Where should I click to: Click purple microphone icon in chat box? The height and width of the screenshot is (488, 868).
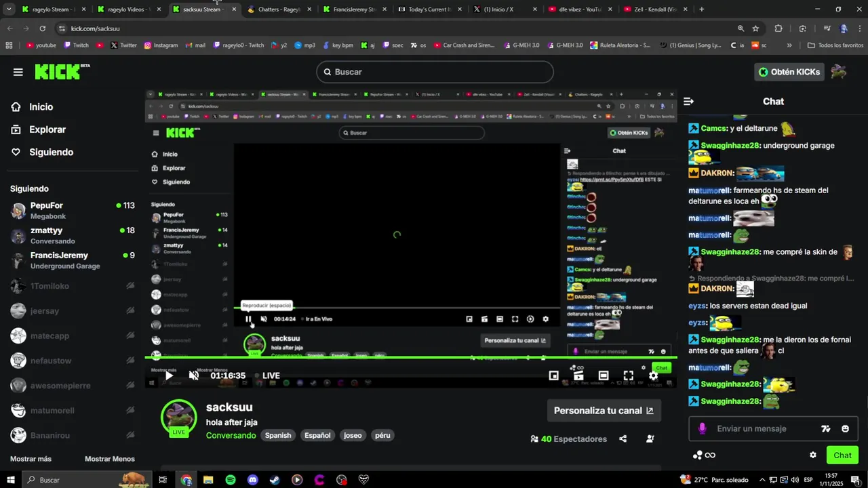pyautogui.click(x=702, y=428)
